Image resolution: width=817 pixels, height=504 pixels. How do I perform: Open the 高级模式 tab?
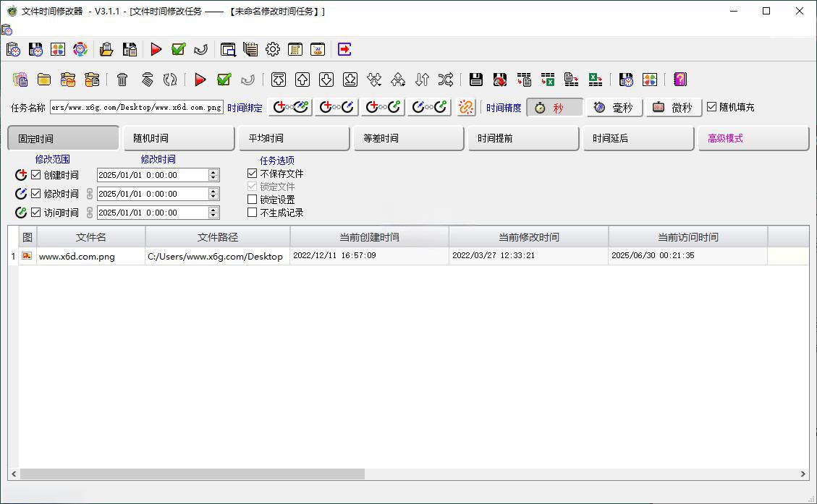pos(752,138)
